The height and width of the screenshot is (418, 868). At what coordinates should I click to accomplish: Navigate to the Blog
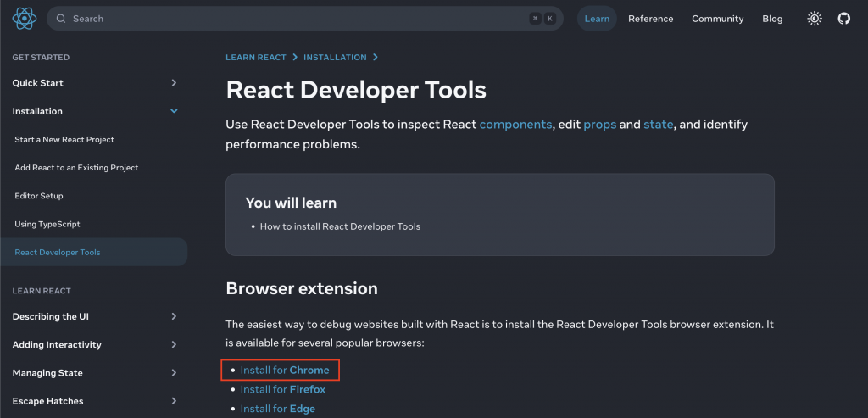click(x=772, y=19)
